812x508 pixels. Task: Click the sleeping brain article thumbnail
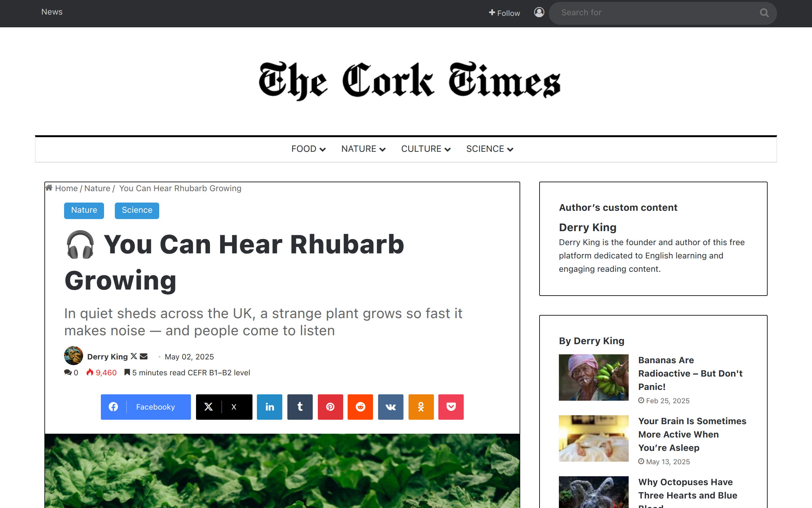[593, 438]
